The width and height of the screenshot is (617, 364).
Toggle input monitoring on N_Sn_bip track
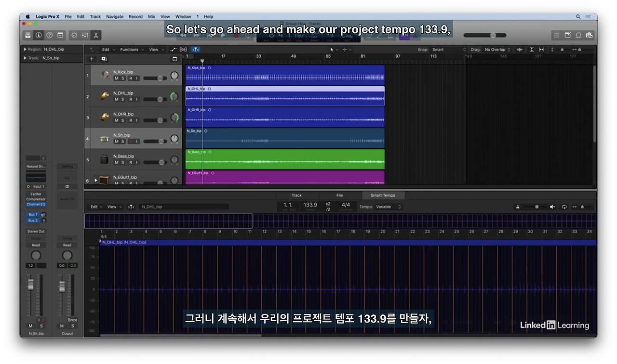137,142
